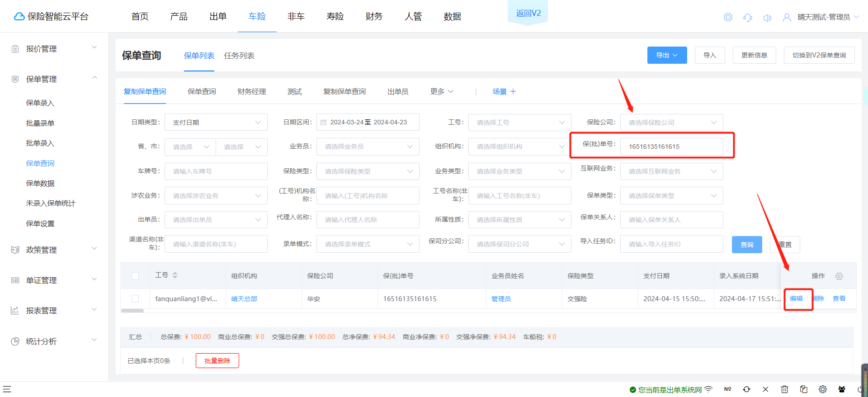Check the row checkbox for fanquanliang1
The width and height of the screenshot is (868, 397).
pos(135,299)
